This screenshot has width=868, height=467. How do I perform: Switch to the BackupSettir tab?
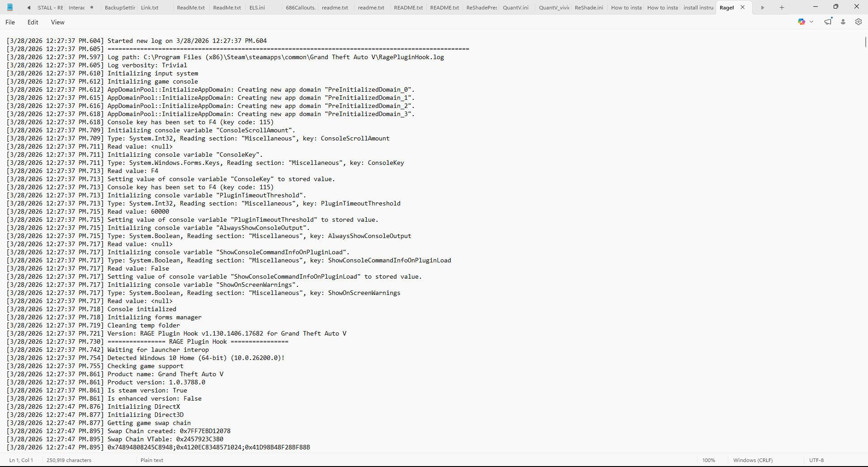120,8
